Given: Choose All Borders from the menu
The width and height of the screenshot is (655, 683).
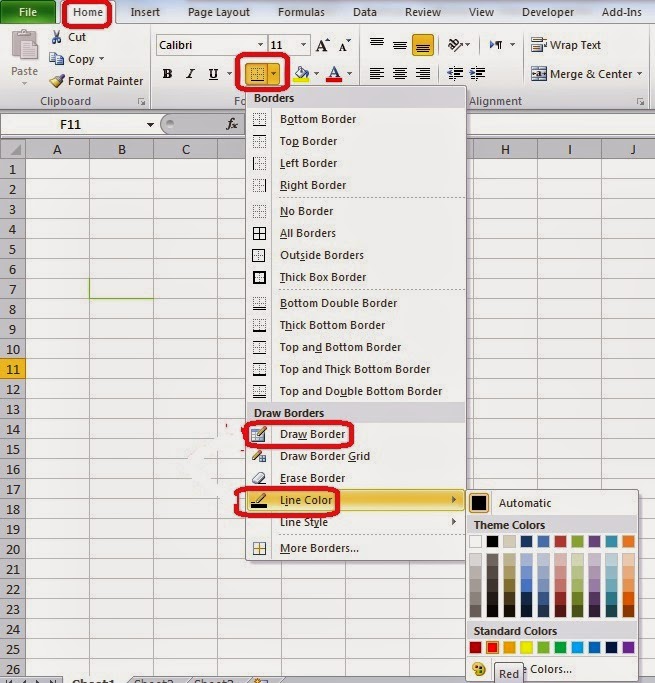Looking at the screenshot, I should [x=356, y=233].
